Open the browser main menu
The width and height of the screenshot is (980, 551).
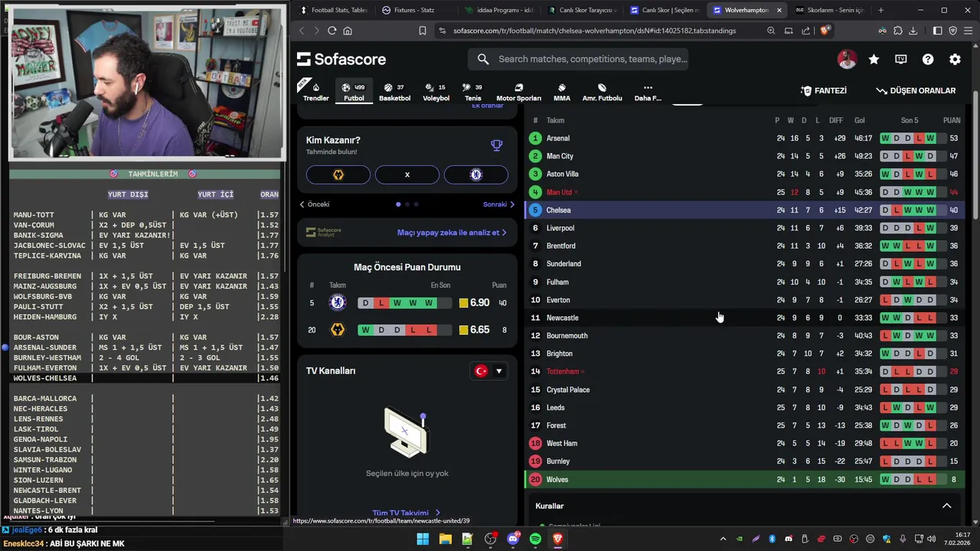968,31
